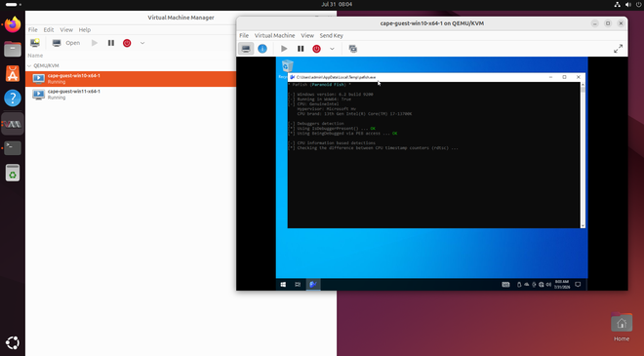The width and height of the screenshot is (644, 356).
Task: Open the Windows Start menu in the guest
Action: (283, 284)
